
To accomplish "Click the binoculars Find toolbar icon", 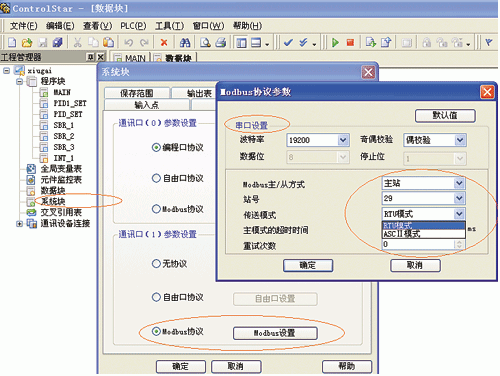I will coord(185,42).
